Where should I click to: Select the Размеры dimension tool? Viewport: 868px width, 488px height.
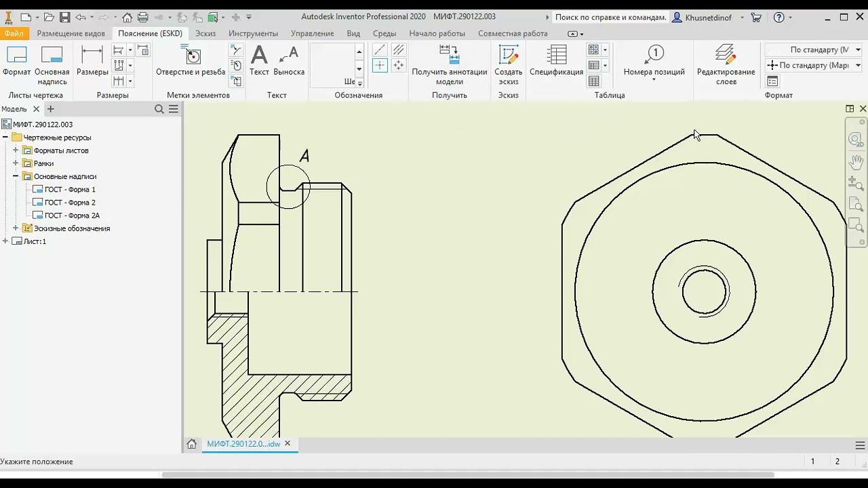coord(92,61)
